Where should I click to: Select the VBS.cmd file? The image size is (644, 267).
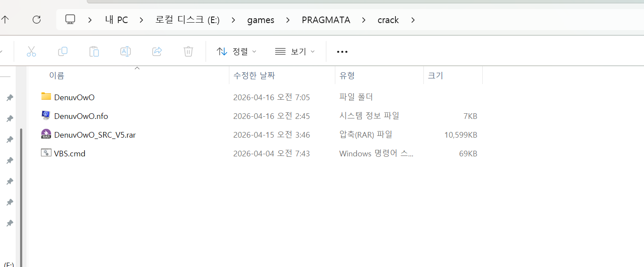69,153
